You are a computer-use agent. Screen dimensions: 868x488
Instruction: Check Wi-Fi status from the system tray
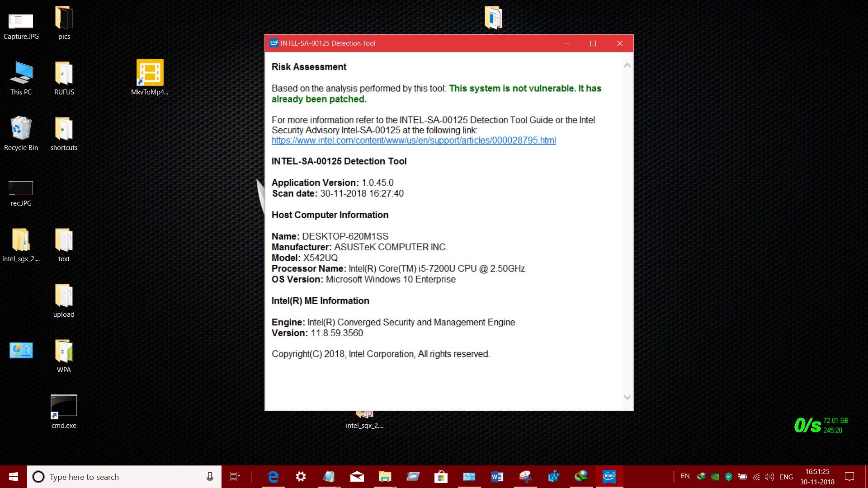(x=756, y=477)
